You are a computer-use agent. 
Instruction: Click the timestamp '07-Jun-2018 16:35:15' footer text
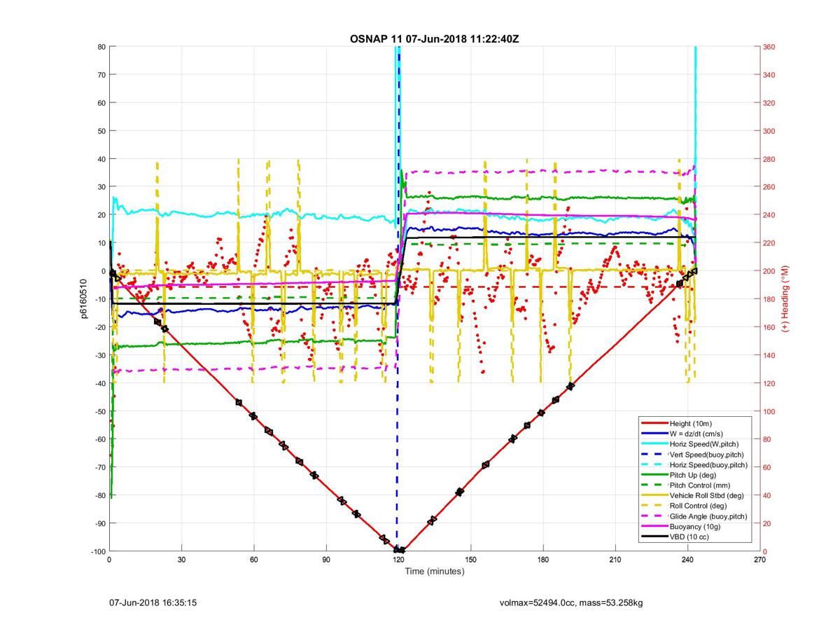click(153, 602)
